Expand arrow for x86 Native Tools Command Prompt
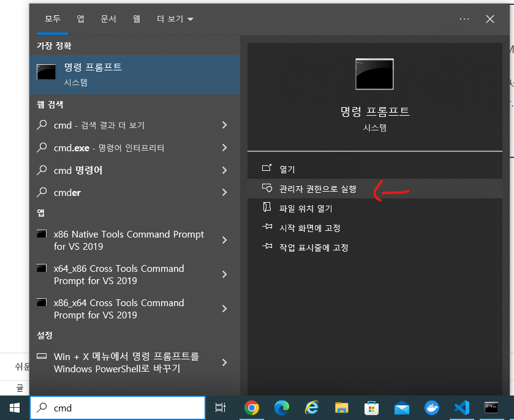 [x=225, y=240]
